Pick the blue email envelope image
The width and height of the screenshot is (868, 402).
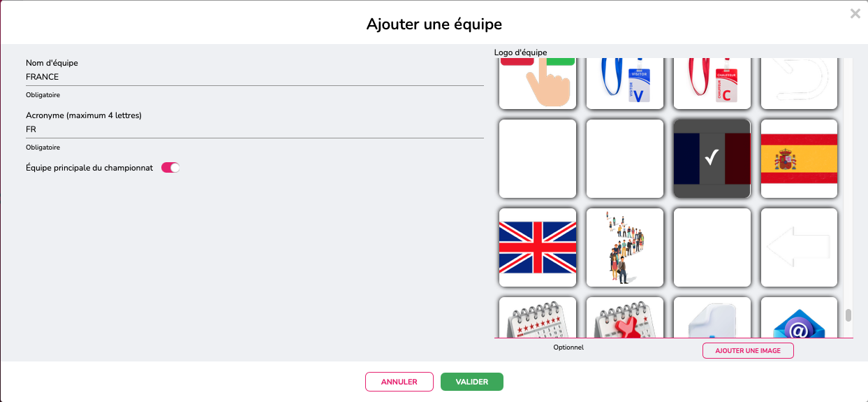(799, 319)
